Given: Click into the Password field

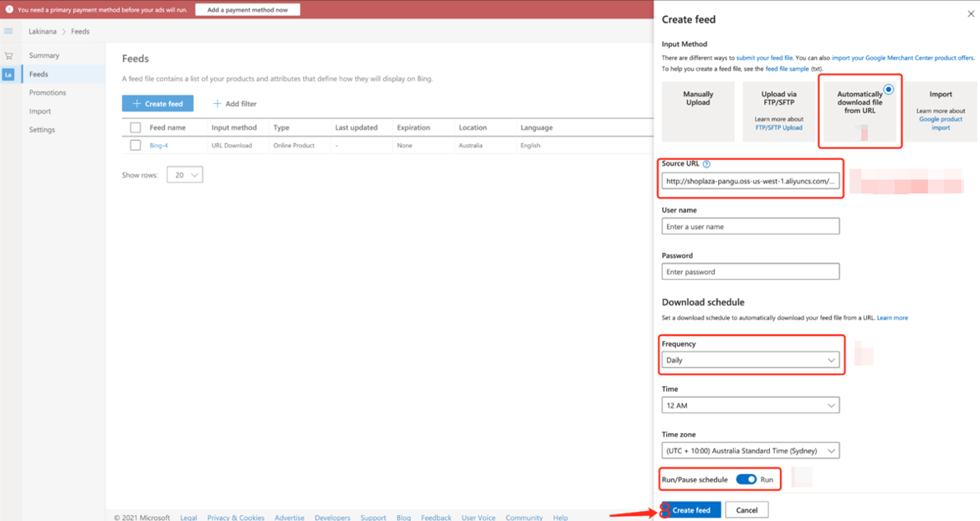Looking at the screenshot, I should pos(750,271).
